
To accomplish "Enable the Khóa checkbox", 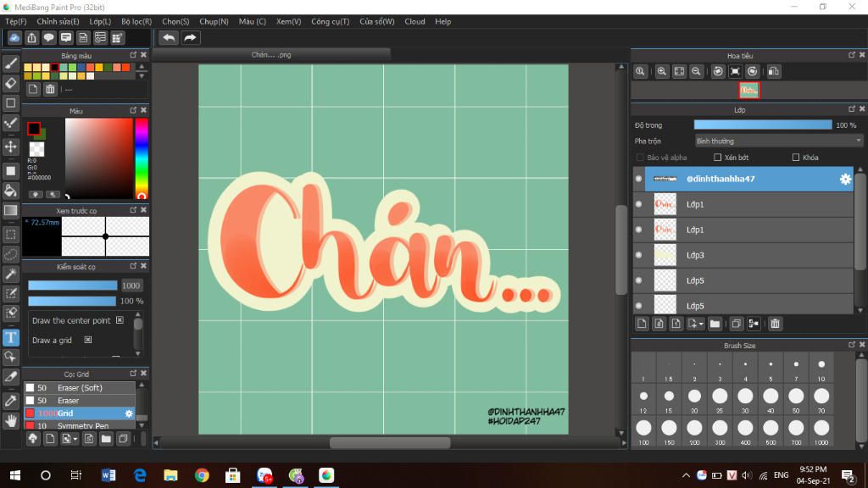I will [795, 158].
